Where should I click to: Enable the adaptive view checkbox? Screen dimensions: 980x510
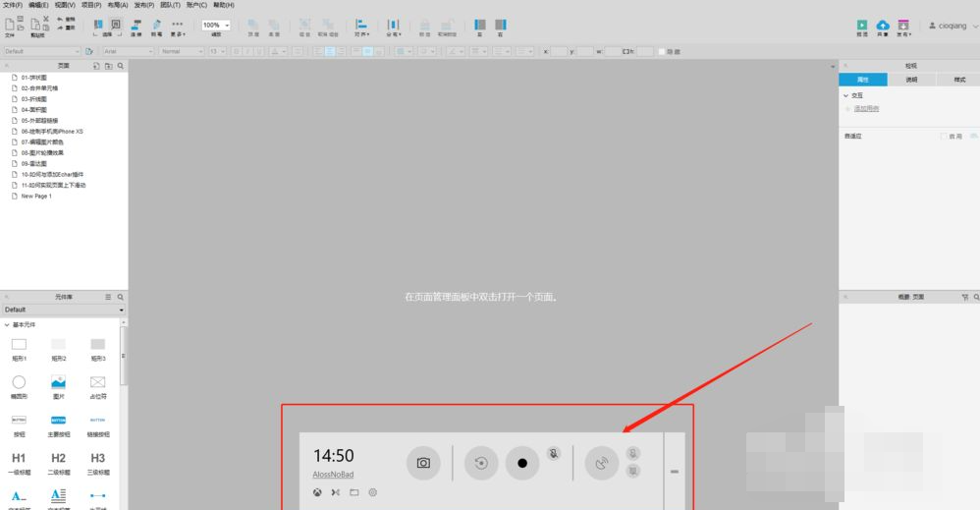point(944,137)
